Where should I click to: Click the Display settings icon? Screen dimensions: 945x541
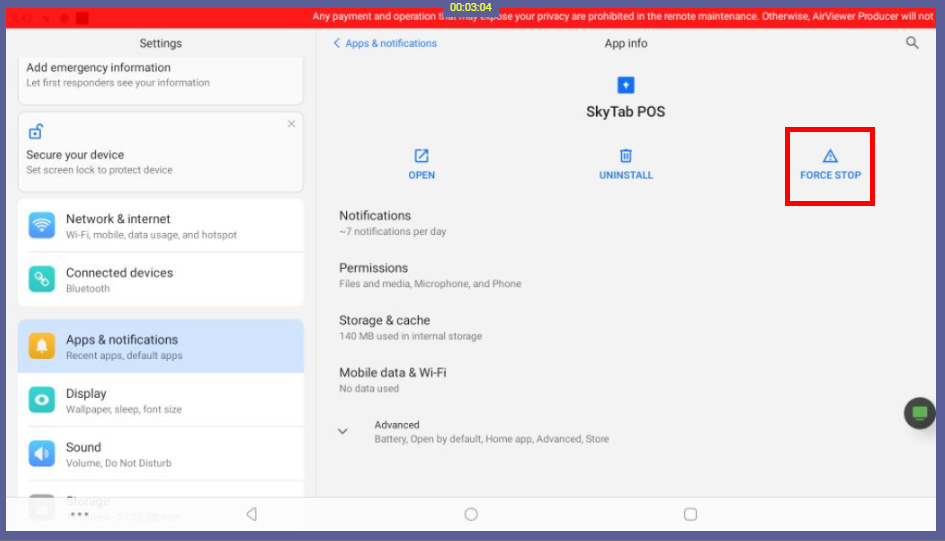tap(42, 400)
